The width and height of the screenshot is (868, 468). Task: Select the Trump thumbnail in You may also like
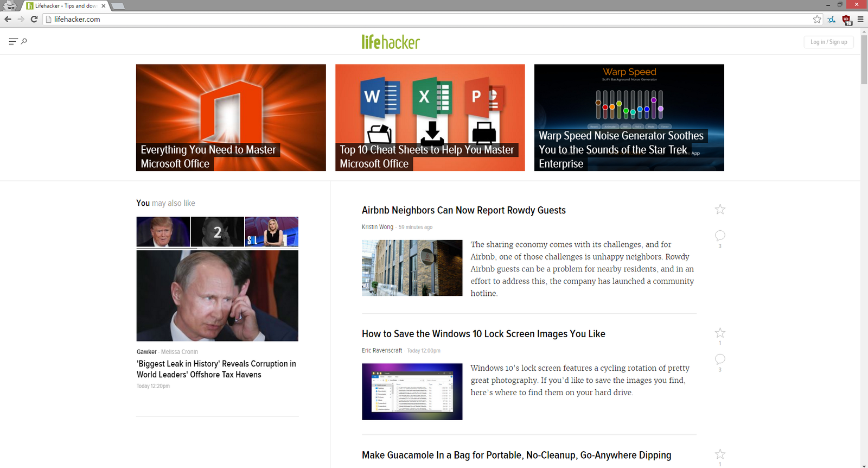pos(163,232)
